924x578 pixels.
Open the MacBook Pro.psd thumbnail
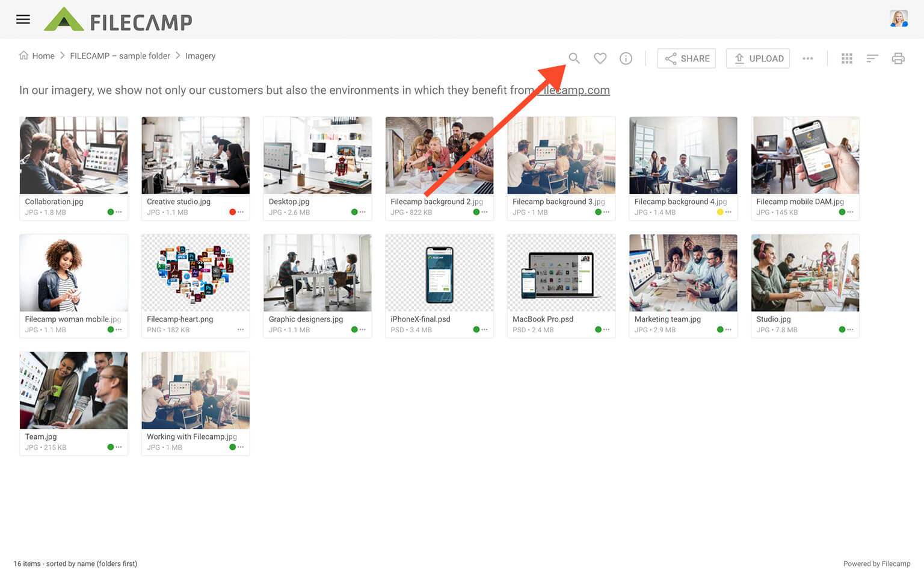(x=561, y=273)
